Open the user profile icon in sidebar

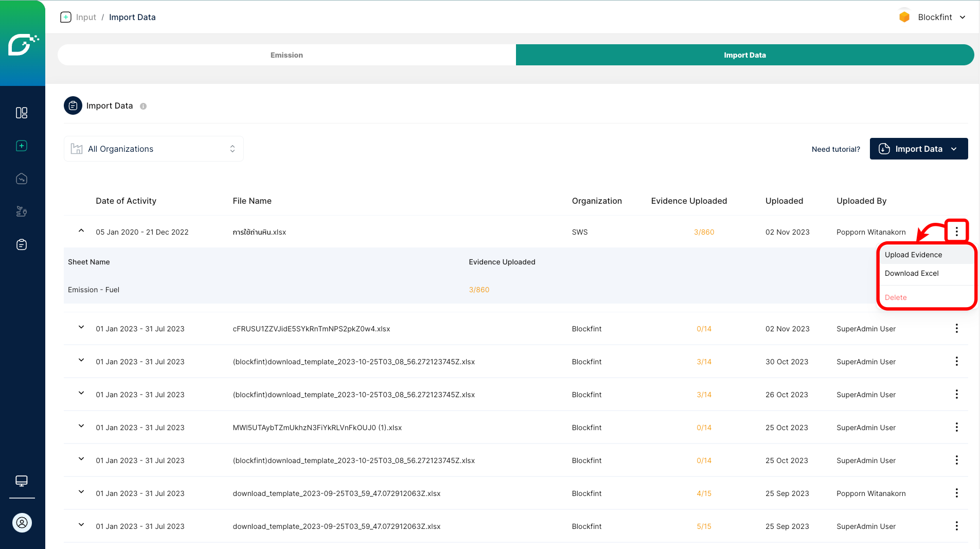22,523
